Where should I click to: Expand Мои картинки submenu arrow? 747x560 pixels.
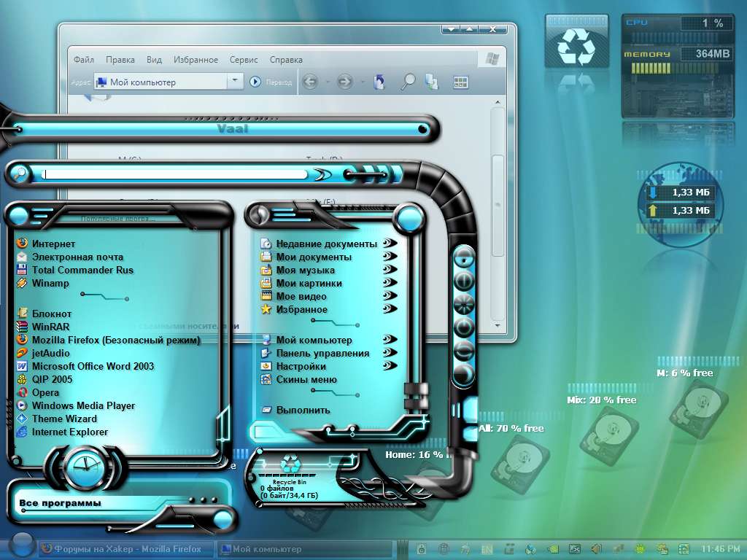tap(390, 282)
